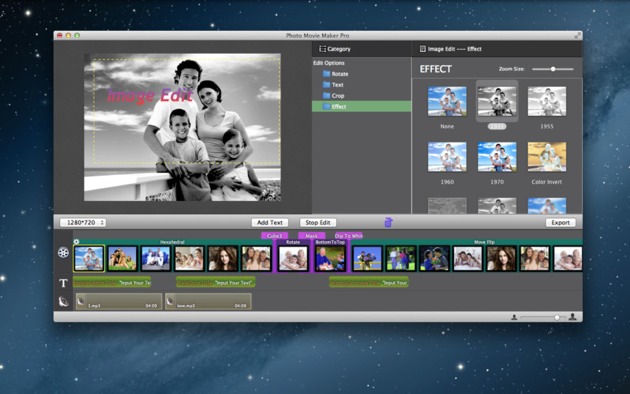Image resolution: width=630 pixels, height=394 pixels.
Task: Select the second "Input Your Text" text clip
Action: point(215,283)
